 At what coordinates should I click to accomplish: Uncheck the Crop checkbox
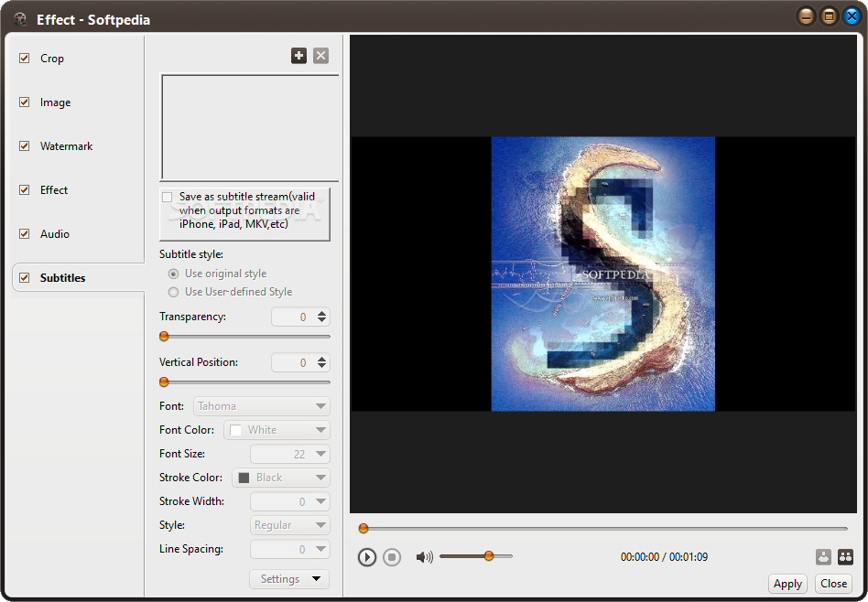click(x=25, y=59)
